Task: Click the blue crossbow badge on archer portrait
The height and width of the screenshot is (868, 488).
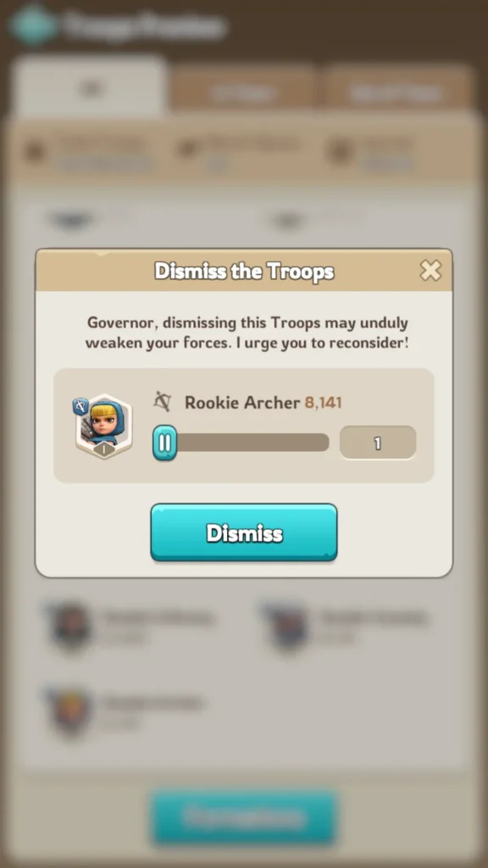Action: tap(80, 407)
